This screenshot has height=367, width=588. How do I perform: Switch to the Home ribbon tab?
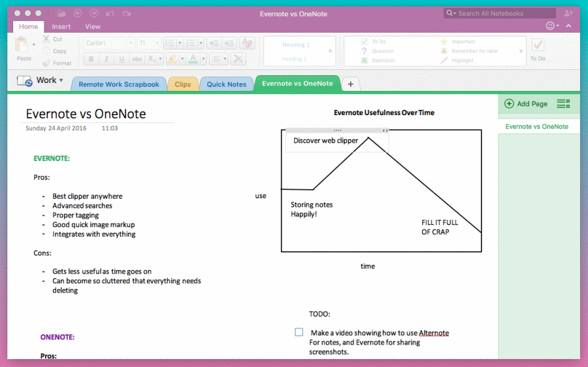28,27
